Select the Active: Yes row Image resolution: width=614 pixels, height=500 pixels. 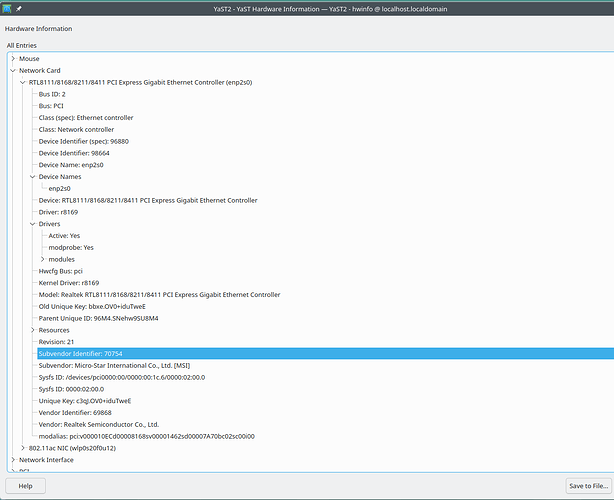[x=64, y=236]
